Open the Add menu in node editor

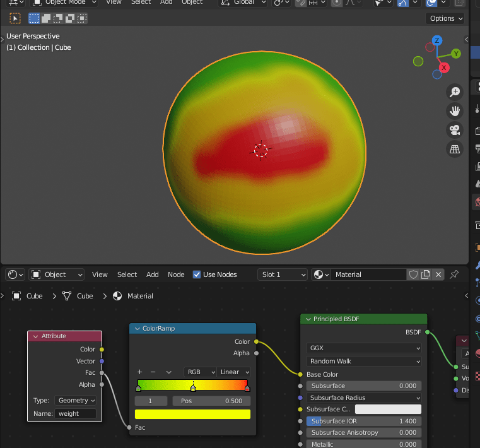(153, 274)
